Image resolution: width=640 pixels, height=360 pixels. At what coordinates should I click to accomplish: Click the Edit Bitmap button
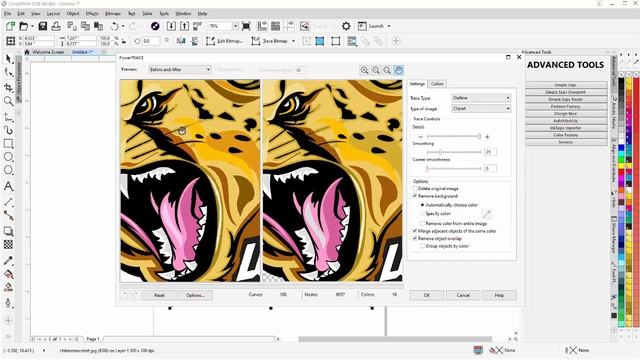click(224, 41)
